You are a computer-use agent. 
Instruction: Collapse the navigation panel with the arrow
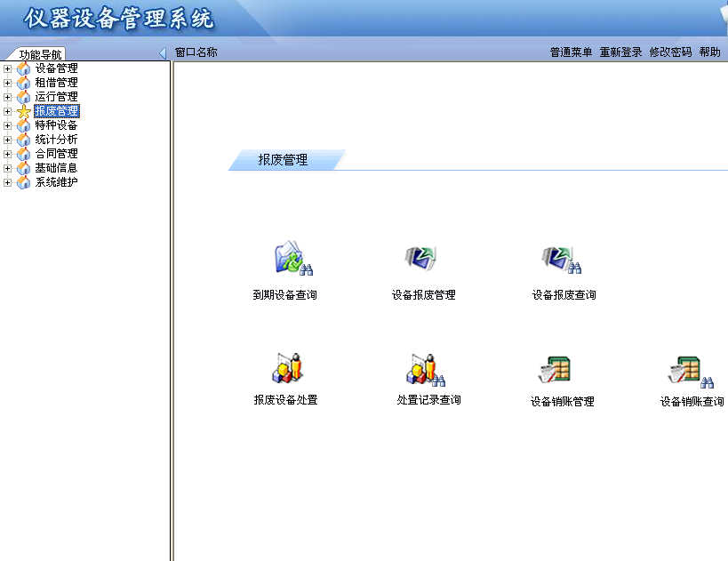click(x=162, y=53)
